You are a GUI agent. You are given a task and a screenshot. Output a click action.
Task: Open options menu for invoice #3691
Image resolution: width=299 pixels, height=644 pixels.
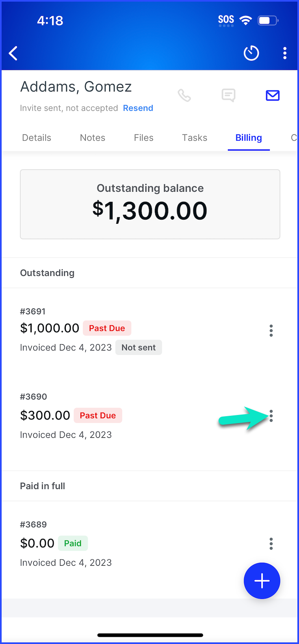(x=271, y=331)
